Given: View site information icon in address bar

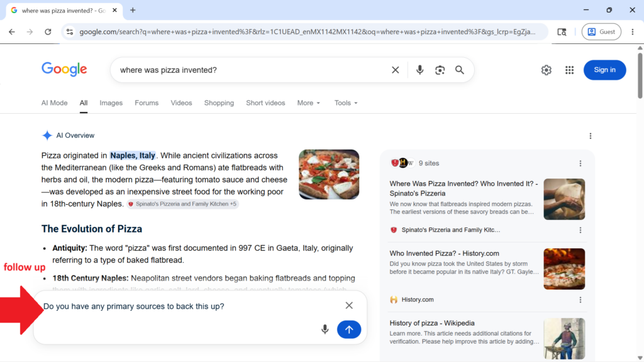Looking at the screenshot, I should (x=70, y=31).
